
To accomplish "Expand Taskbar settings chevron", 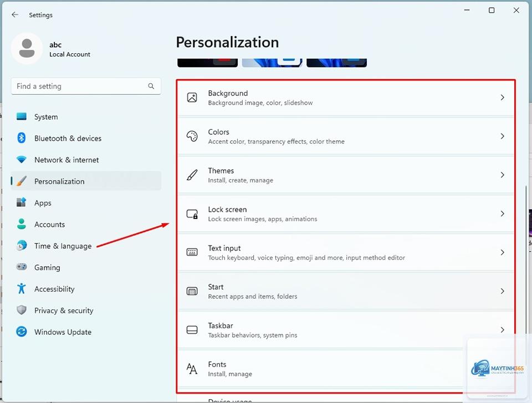I will point(503,330).
